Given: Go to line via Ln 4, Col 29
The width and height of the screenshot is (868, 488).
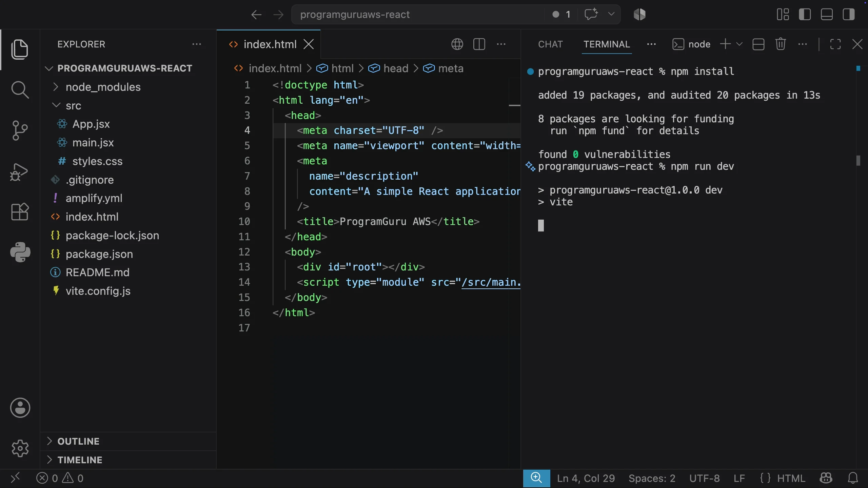Looking at the screenshot, I should [x=586, y=478].
